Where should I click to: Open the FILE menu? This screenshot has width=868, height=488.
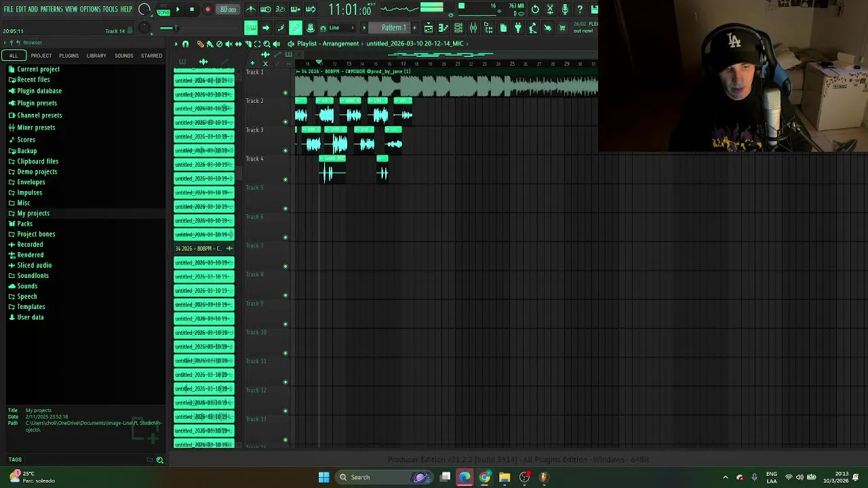[x=8, y=9]
